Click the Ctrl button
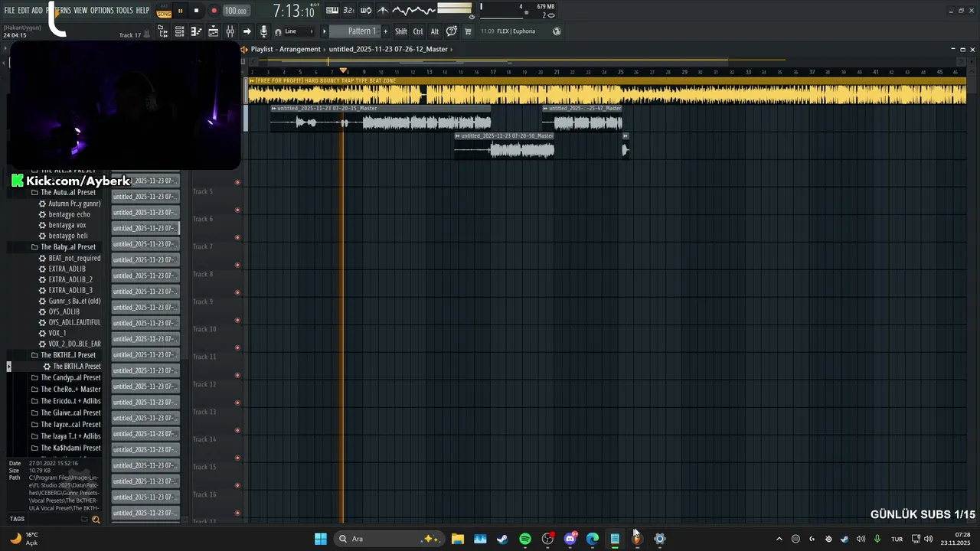 pyautogui.click(x=418, y=31)
